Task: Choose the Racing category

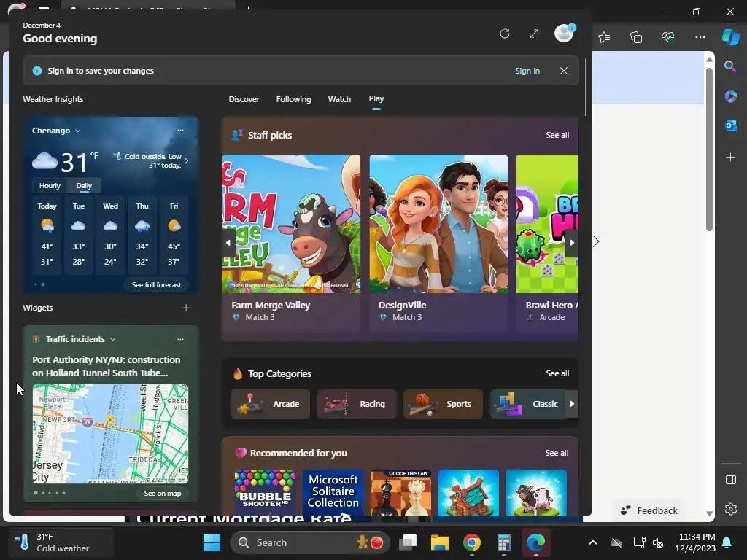Action: point(357,404)
